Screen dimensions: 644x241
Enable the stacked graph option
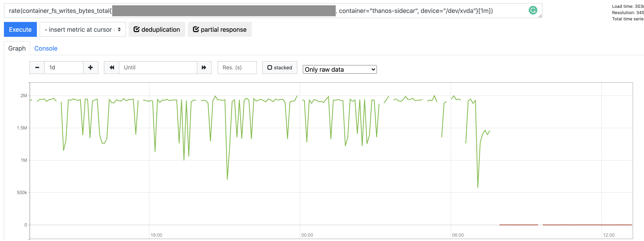pyautogui.click(x=279, y=67)
